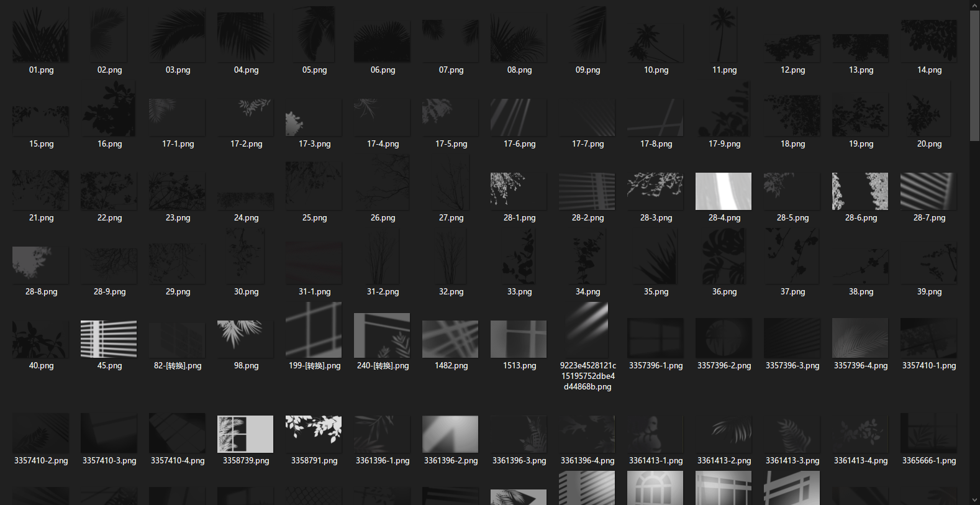Select the 14.png leaf shadow thumbnail
Image resolution: width=980 pixels, height=505 pixels.
point(929,41)
